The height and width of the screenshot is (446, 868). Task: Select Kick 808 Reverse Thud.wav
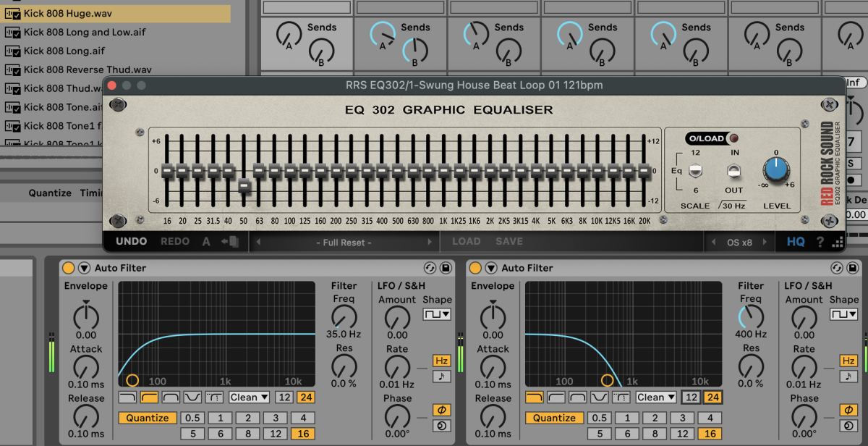click(116, 70)
